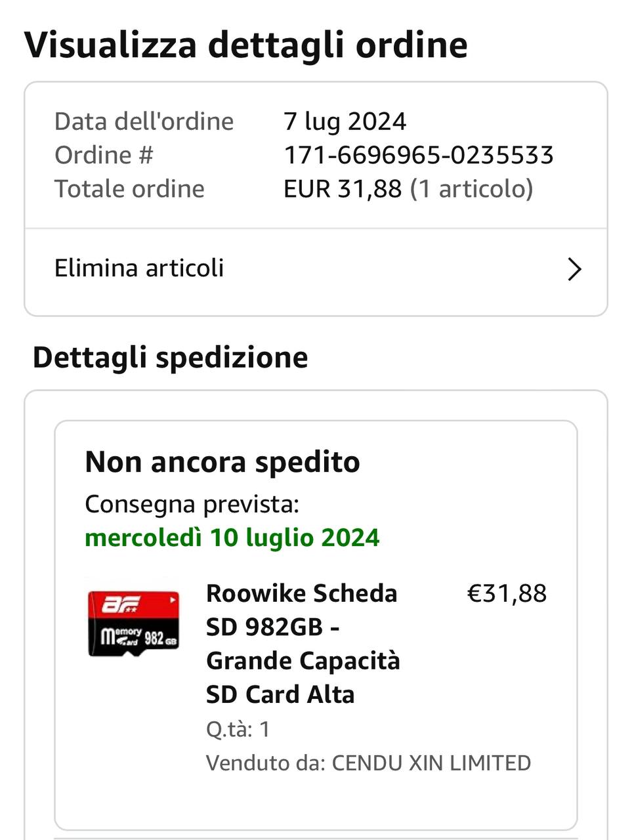The height and width of the screenshot is (840, 632).
Task: Click the (1 articolo) item count text
Action: (472, 189)
